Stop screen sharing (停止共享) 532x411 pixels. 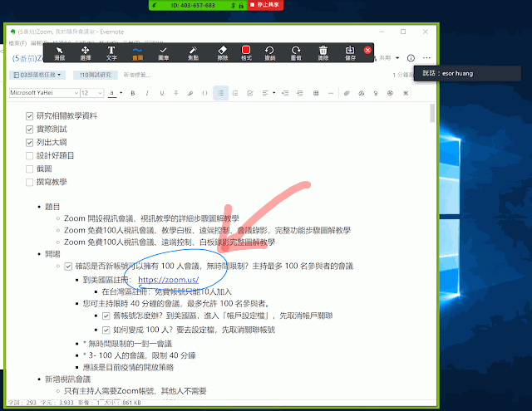point(265,5)
